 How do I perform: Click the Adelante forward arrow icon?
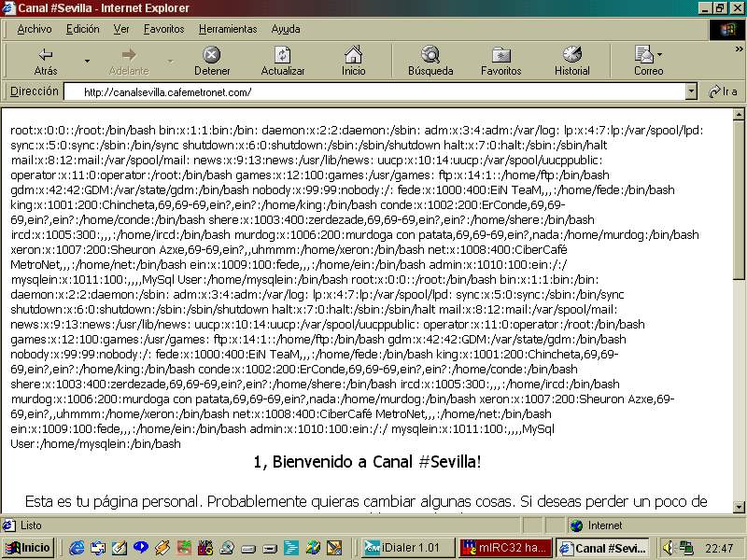[129, 55]
